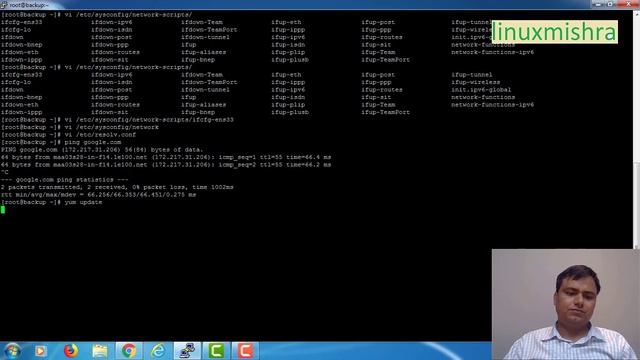
Task: Launch Windows Media Player from taskbar
Action: tap(40, 351)
